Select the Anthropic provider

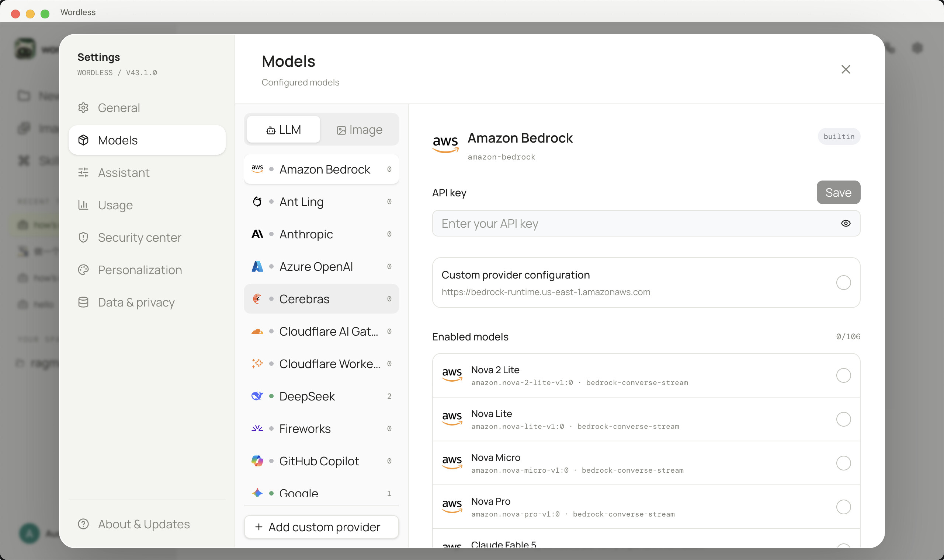(321, 234)
